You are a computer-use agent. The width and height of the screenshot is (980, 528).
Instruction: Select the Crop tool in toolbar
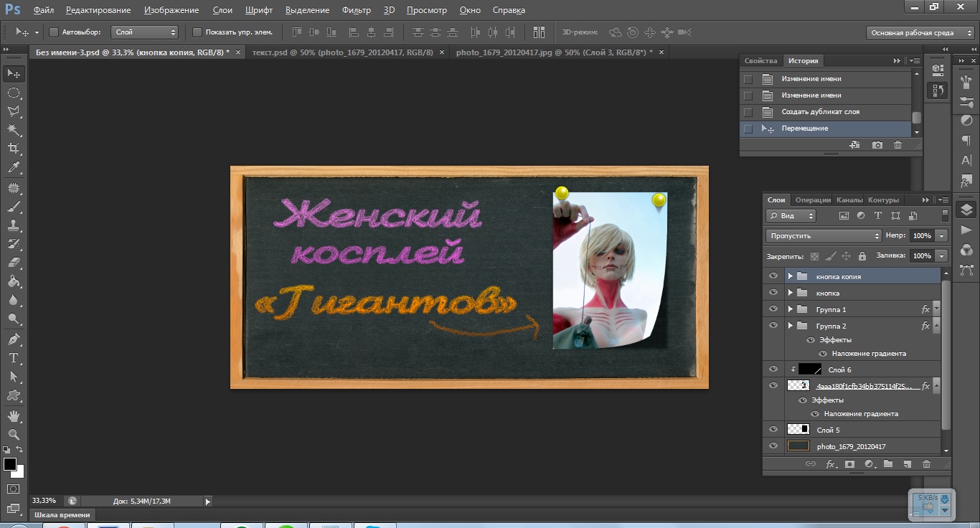pyautogui.click(x=13, y=148)
